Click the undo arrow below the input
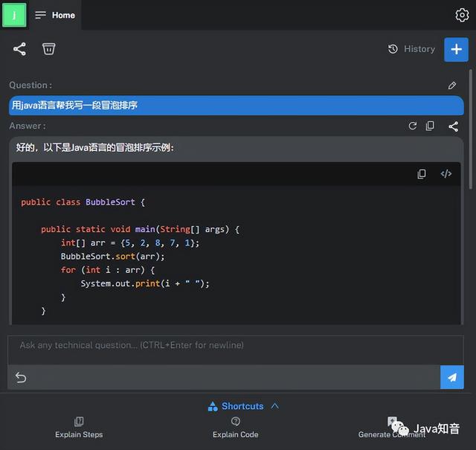The image size is (476, 450). point(21,378)
